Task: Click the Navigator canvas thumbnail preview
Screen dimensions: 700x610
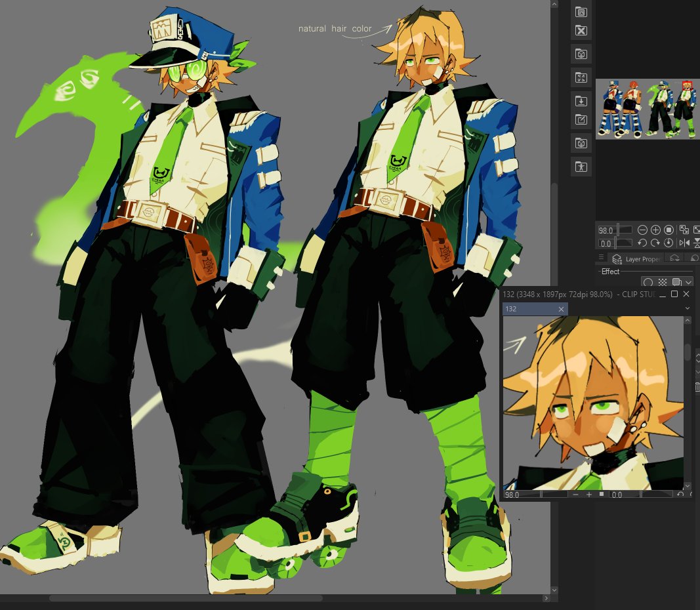Action: pos(648,109)
